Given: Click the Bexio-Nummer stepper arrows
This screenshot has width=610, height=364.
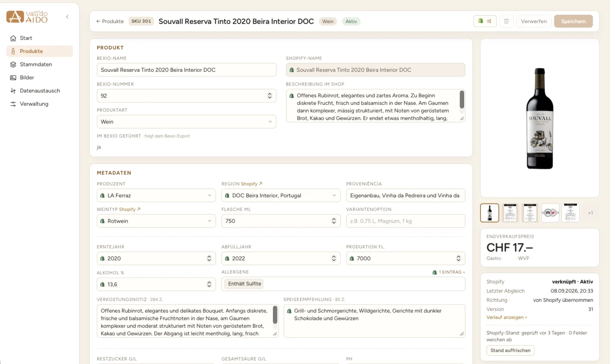Looking at the screenshot, I should [x=269, y=96].
